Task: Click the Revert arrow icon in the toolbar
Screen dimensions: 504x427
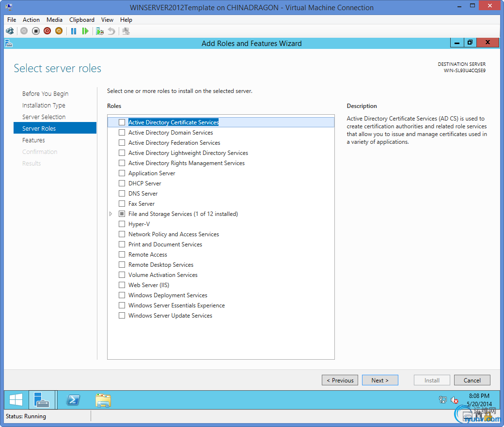Action: tap(111, 31)
